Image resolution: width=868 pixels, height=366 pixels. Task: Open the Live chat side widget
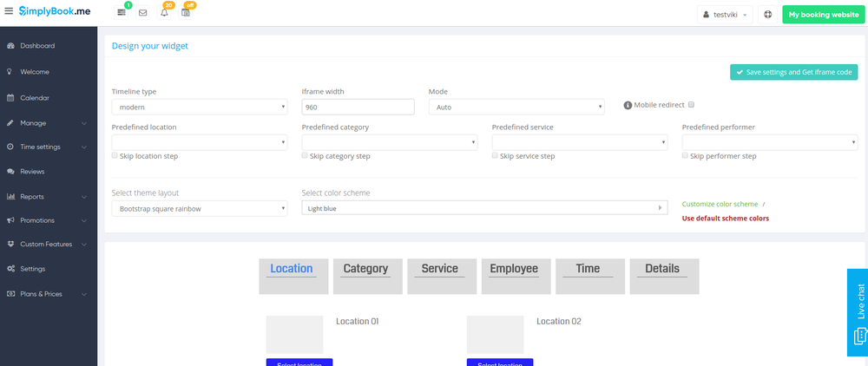pos(857,312)
